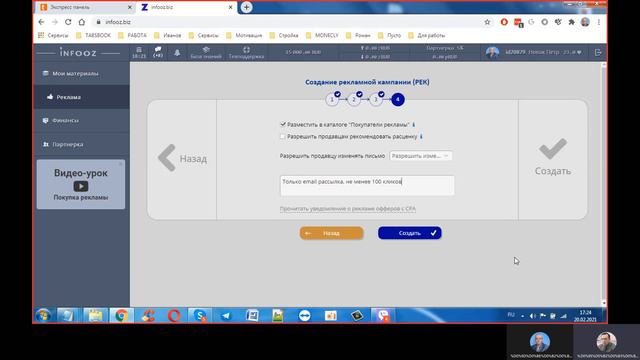This screenshot has width=640, height=360.
Task: Close the infooz.biz tab
Action: pyautogui.click(x=230, y=7)
